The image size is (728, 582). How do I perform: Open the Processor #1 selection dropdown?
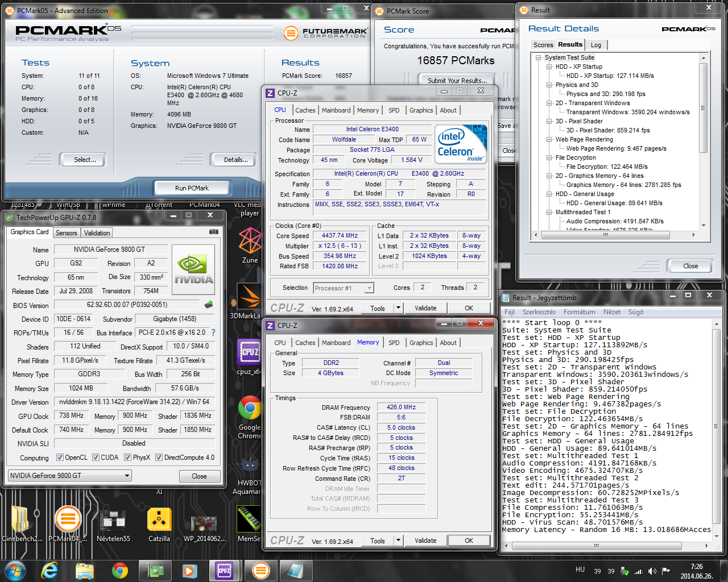click(344, 288)
